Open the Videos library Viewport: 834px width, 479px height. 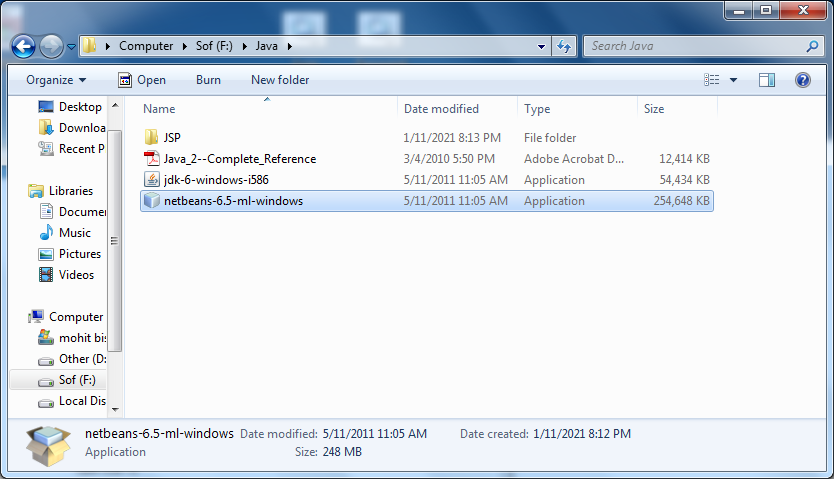coord(66,275)
